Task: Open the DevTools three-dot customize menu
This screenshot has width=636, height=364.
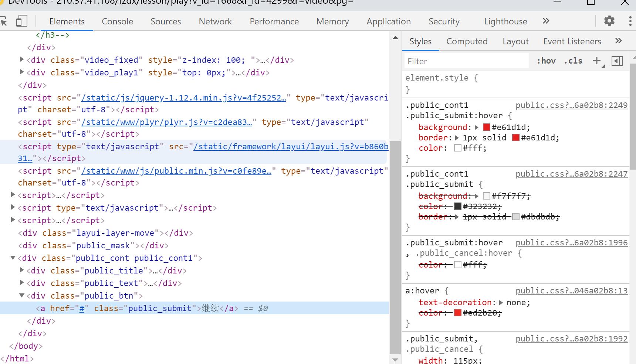Action: [x=630, y=21]
